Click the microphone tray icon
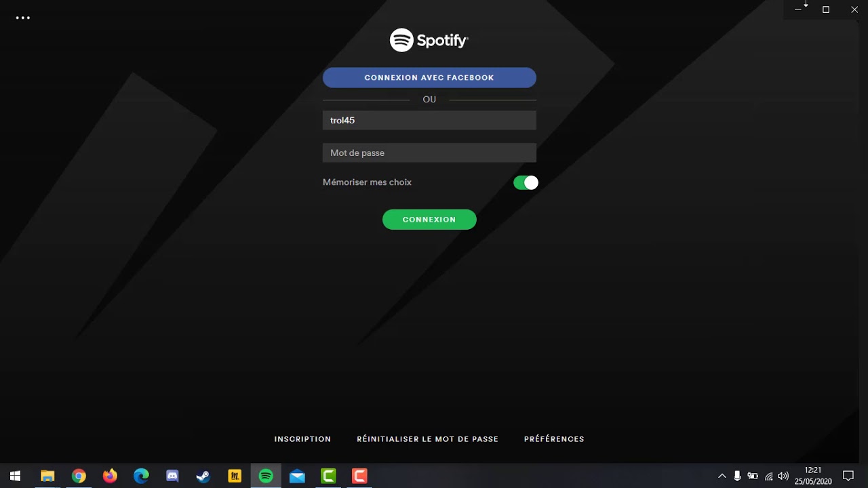868x488 pixels. click(x=737, y=476)
